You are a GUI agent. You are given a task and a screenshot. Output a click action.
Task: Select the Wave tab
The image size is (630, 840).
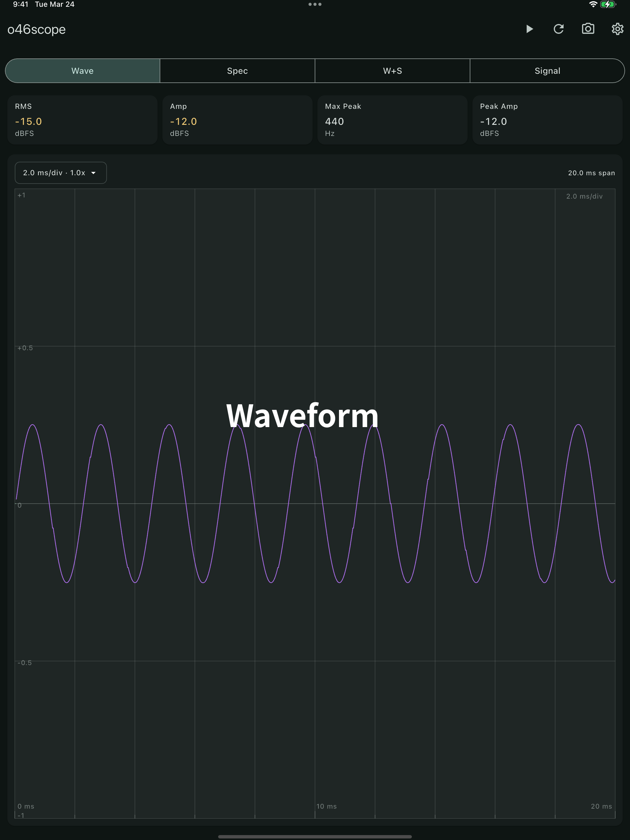pyautogui.click(x=82, y=71)
